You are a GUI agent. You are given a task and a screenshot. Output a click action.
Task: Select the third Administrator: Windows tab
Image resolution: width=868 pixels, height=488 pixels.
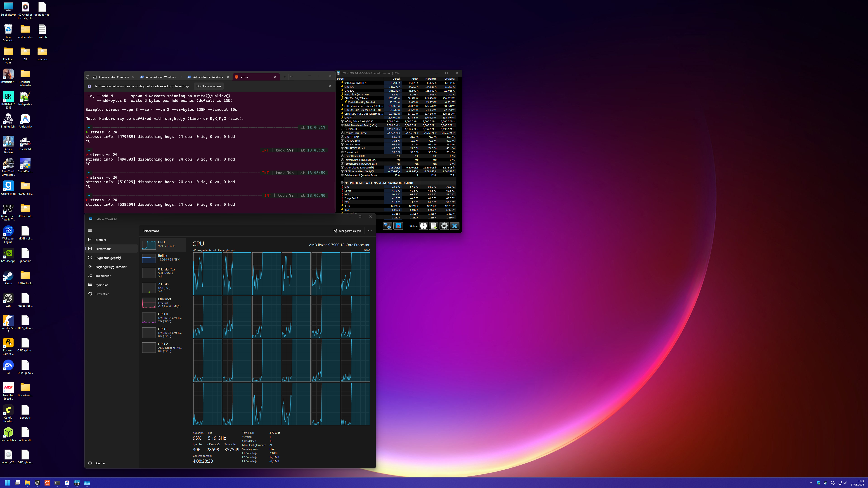208,77
